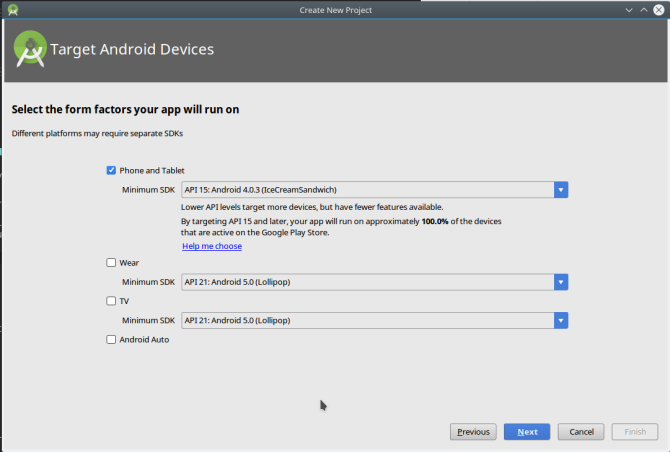
Task: Expand the Wear Minimum SDK dropdown
Action: coord(561,282)
